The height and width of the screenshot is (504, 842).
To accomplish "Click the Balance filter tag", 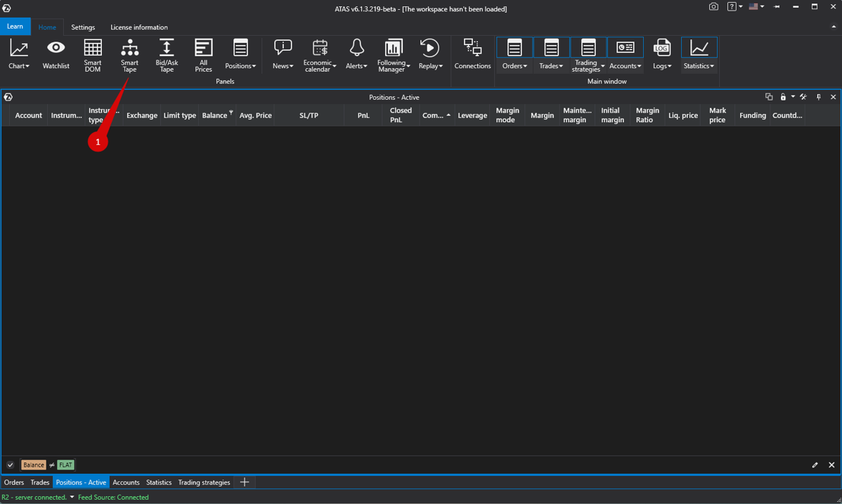I will [33, 465].
